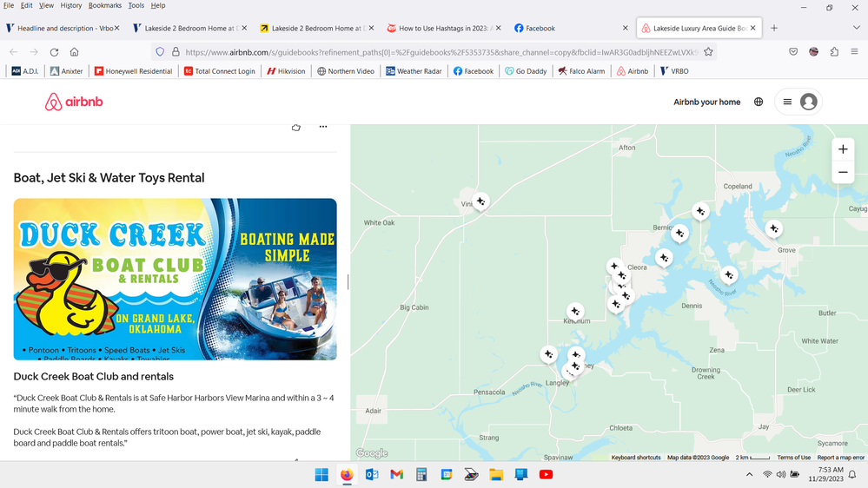Open the language globe selector

click(759, 102)
